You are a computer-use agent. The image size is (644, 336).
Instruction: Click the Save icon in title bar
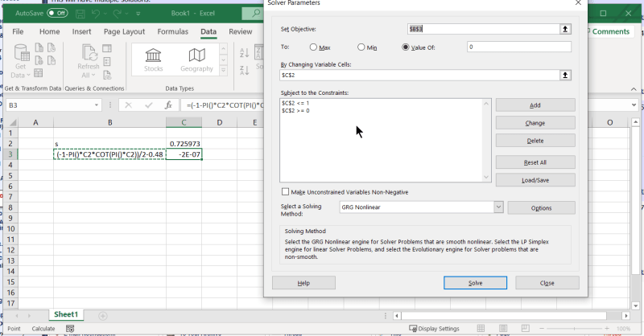[80, 14]
